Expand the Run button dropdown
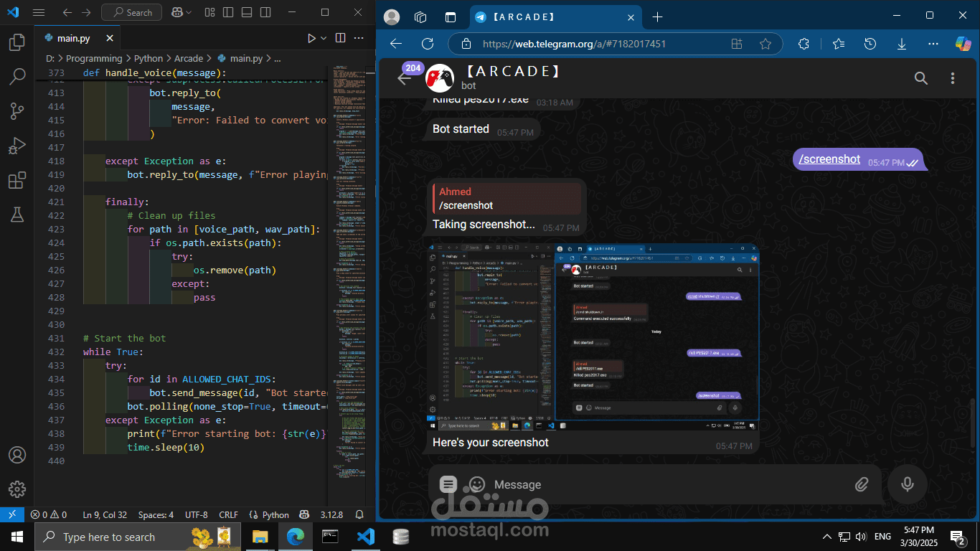The image size is (980, 551). (324, 38)
